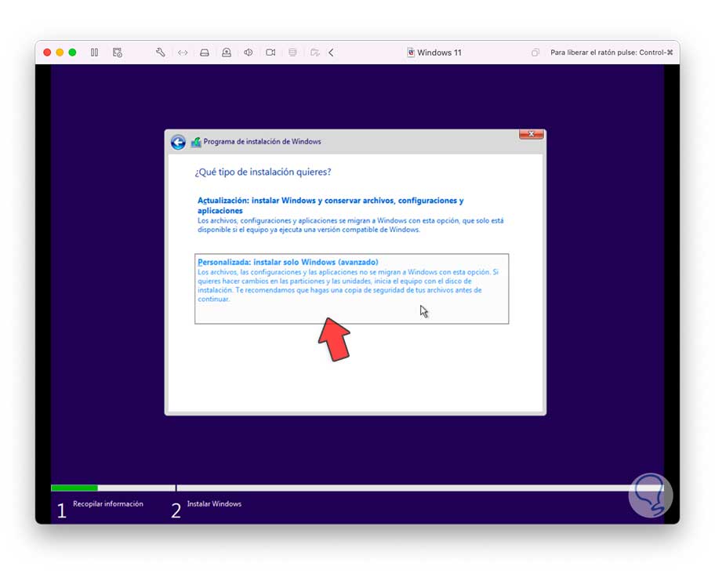Open virtual machine settings with the wrench icon
Image resolution: width=715 pixels, height=588 pixels.
[160, 53]
